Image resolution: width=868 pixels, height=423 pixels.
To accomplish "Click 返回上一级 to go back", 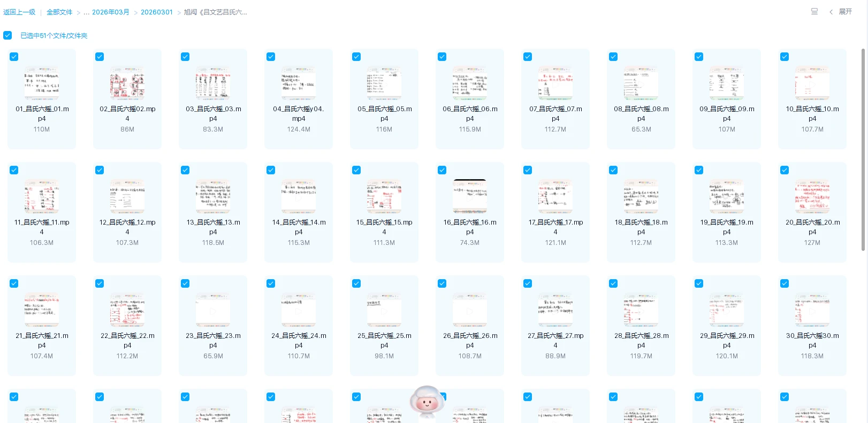I will point(19,12).
